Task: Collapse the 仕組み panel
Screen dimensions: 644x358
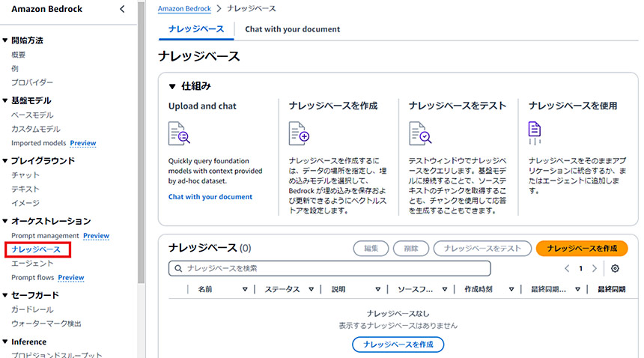Action: pyautogui.click(x=172, y=86)
